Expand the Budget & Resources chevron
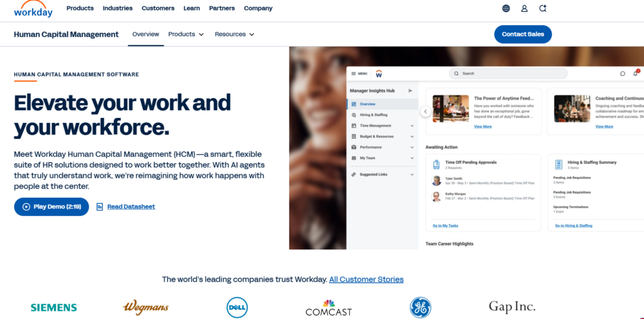This screenshot has width=644, height=319. click(x=412, y=136)
